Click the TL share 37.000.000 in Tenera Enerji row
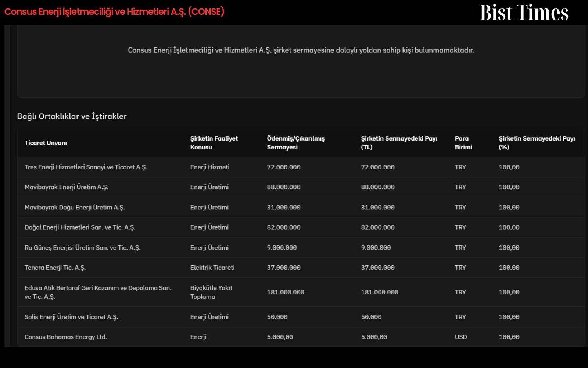The image size is (588, 368). [378, 268]
